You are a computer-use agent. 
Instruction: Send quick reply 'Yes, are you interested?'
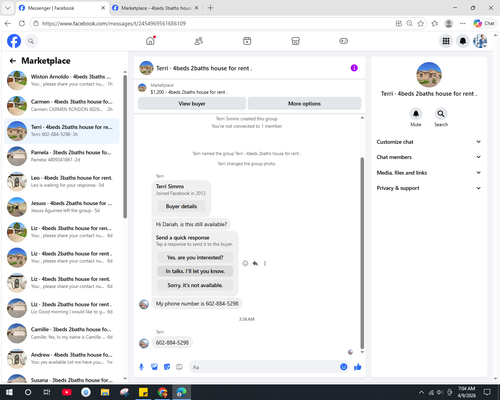[x=195, y=257]
